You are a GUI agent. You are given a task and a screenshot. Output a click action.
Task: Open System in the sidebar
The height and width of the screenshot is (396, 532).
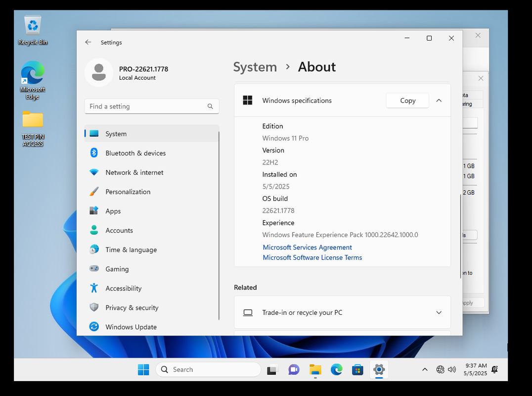152,134
